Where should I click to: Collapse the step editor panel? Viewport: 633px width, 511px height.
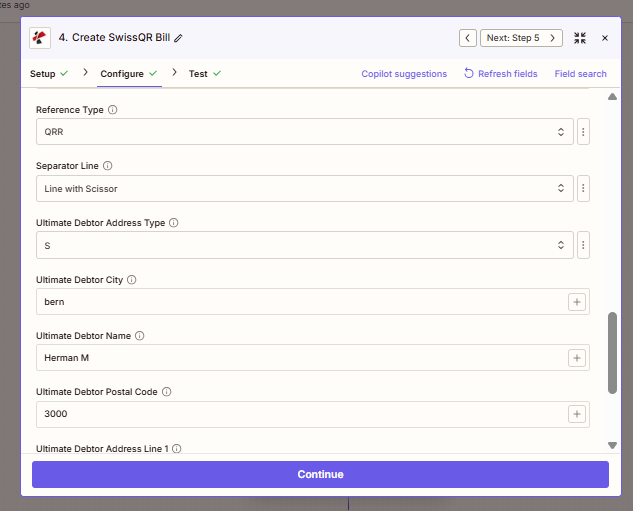[x=580, y=38]
